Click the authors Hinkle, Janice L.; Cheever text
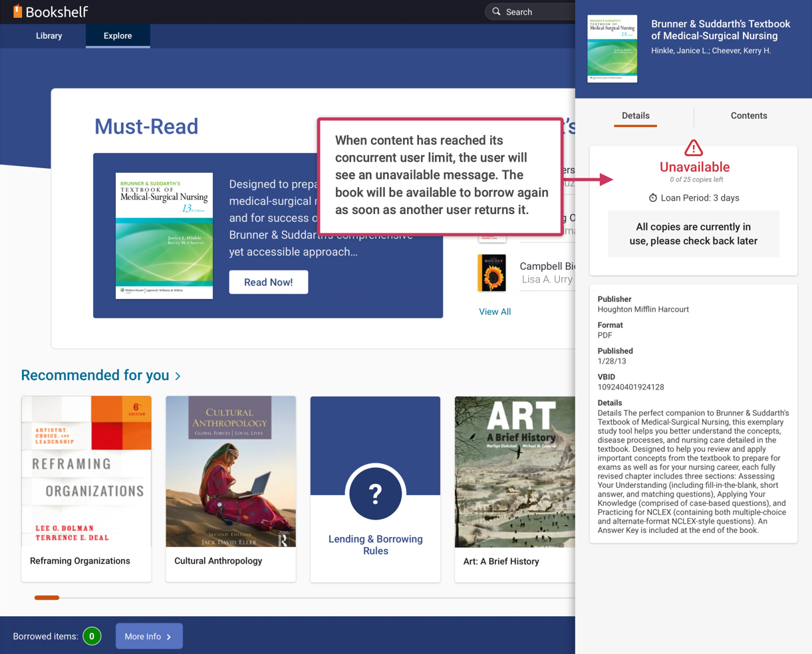812x654 pixels. coord(711,51)
